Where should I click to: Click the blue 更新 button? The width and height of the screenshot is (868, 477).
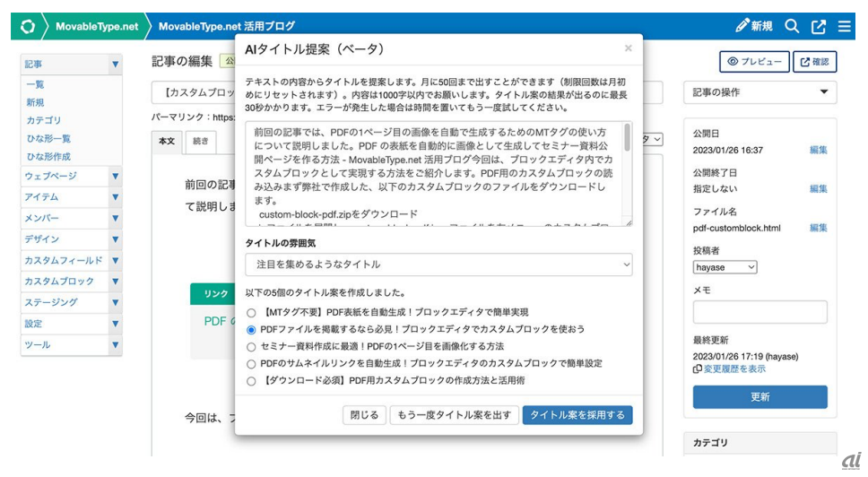click(760, 397)
